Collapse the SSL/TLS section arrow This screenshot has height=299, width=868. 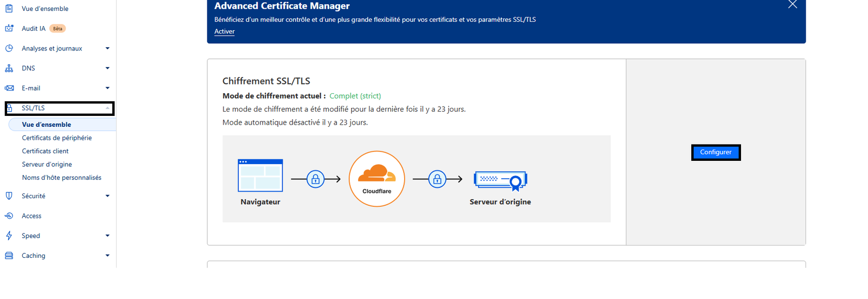107,108
